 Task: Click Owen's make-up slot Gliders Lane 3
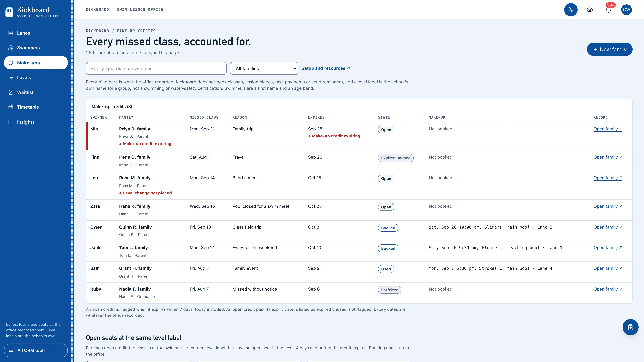490,227
